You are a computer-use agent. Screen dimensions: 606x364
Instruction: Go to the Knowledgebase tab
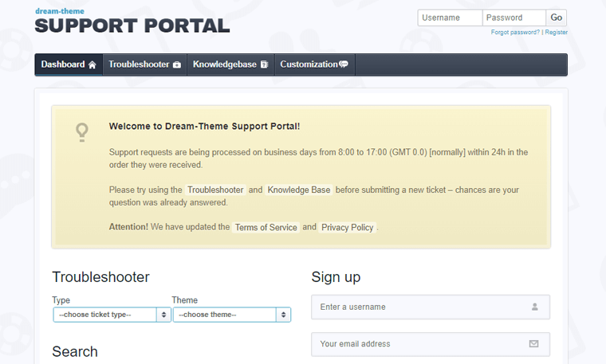pos(230,65)
